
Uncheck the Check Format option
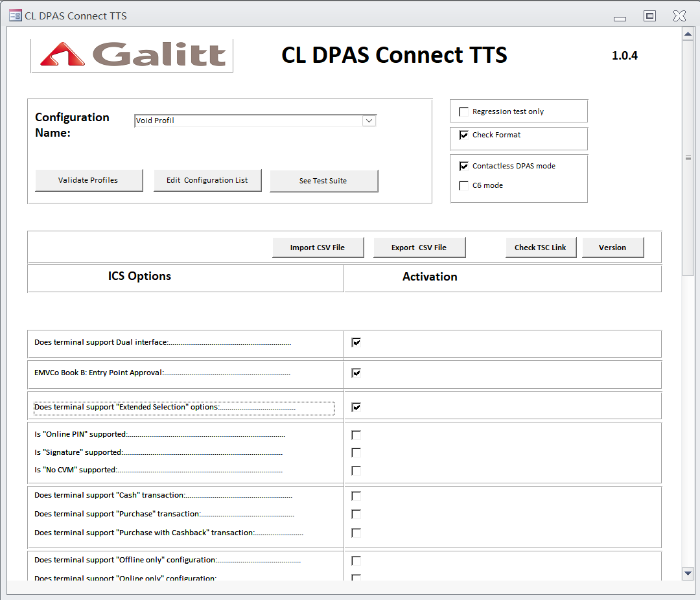(464, 135)
